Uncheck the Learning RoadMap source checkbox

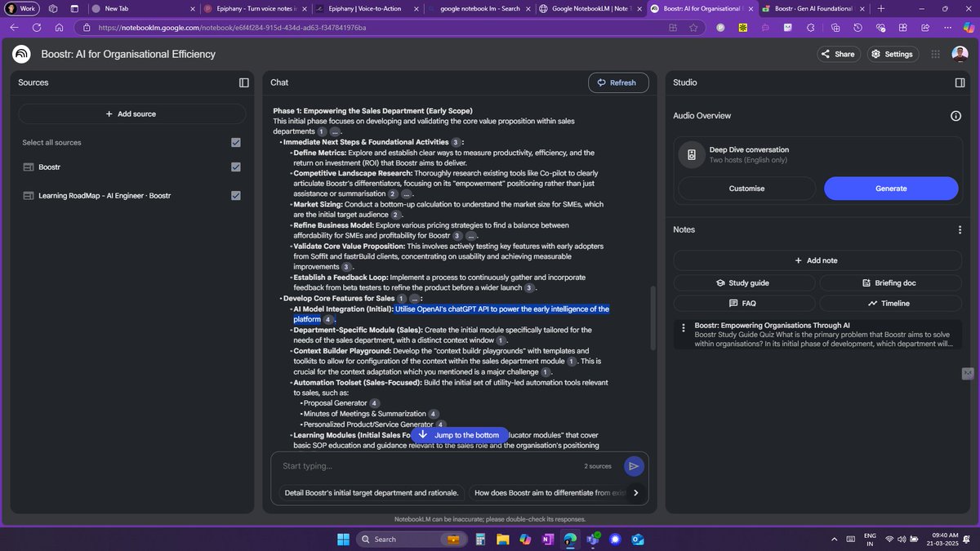(x=236, y=196)
